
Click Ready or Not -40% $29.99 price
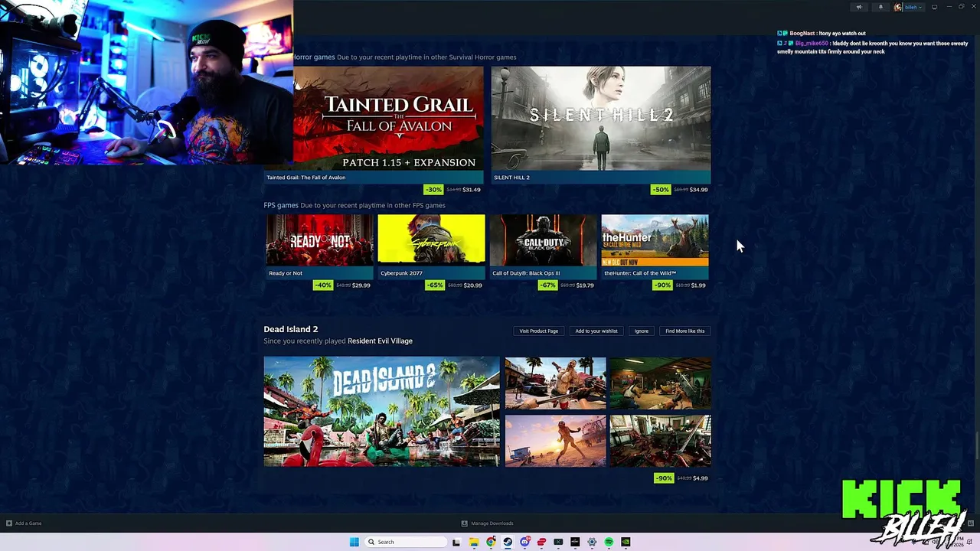[x=342, y=285]
